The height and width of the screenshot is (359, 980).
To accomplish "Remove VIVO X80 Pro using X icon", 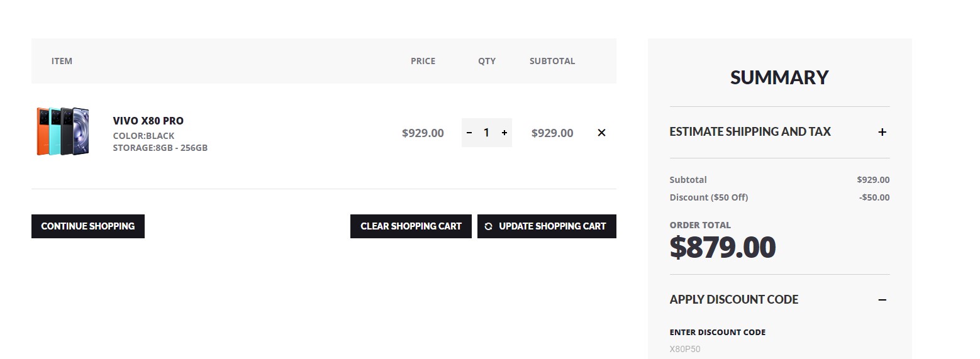I will (x=601, y=133).
